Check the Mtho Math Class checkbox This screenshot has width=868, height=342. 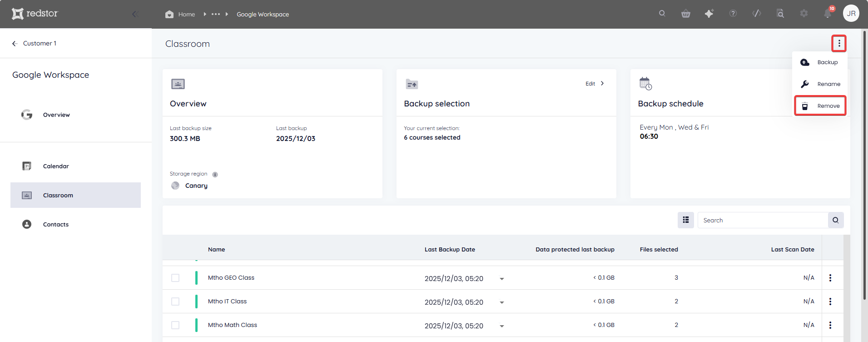coord(175,325)
